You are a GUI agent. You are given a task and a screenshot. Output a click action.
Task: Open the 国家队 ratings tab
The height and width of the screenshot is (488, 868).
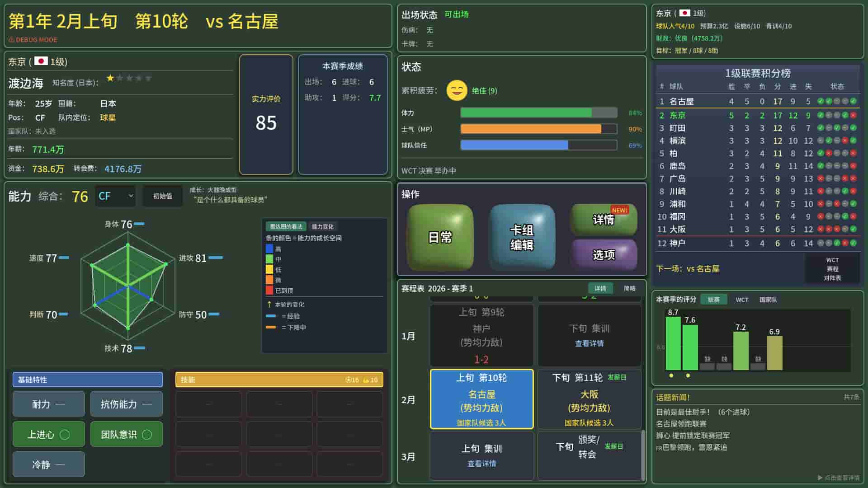[768, 300]
